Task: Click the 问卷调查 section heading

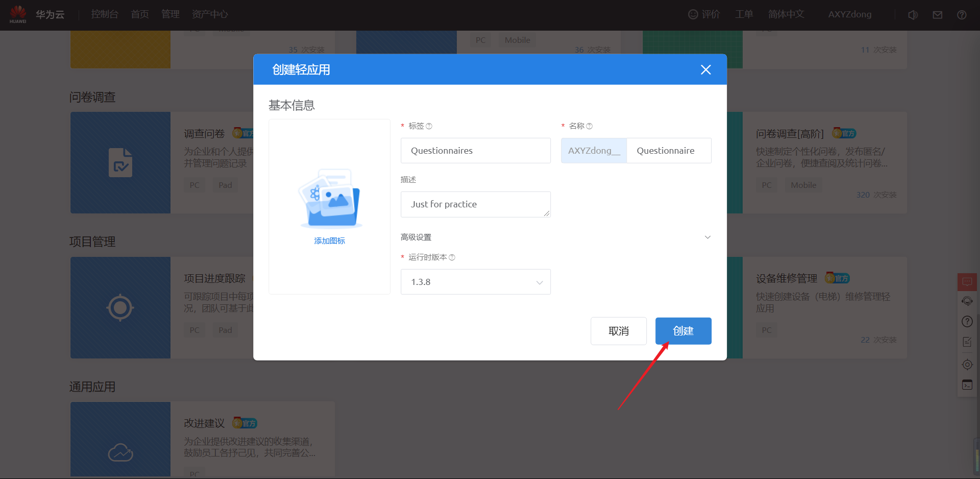Action: [x=92, y=97]
